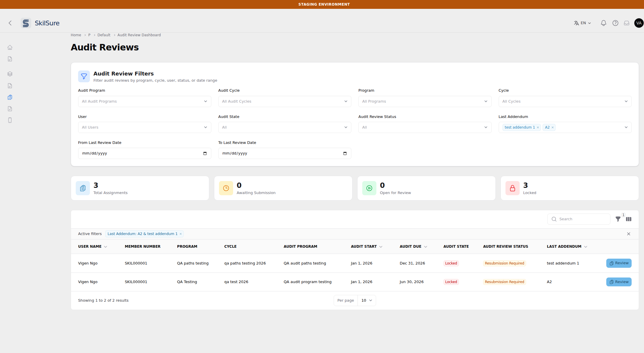Viewport: 644px width, 353px height.
Task: Click the 'Dec 31, 2026' due date
Action: pos(412,263)
